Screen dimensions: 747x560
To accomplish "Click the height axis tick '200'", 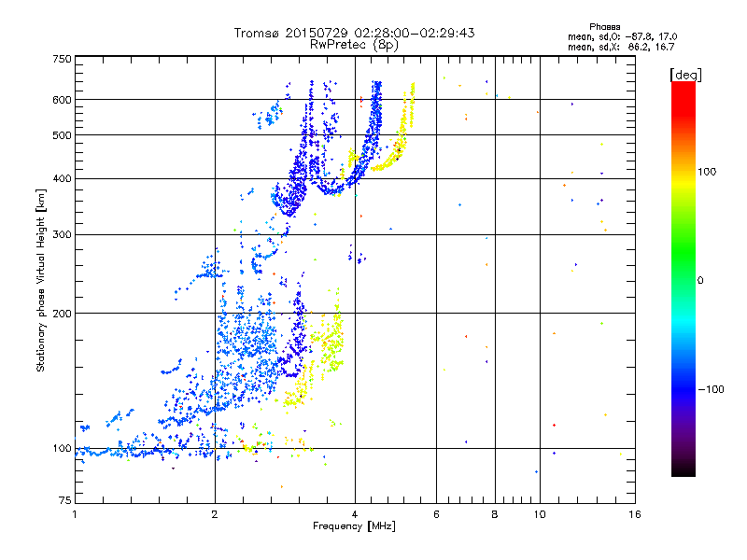I will pyautogui.click(x=62, y=314).
